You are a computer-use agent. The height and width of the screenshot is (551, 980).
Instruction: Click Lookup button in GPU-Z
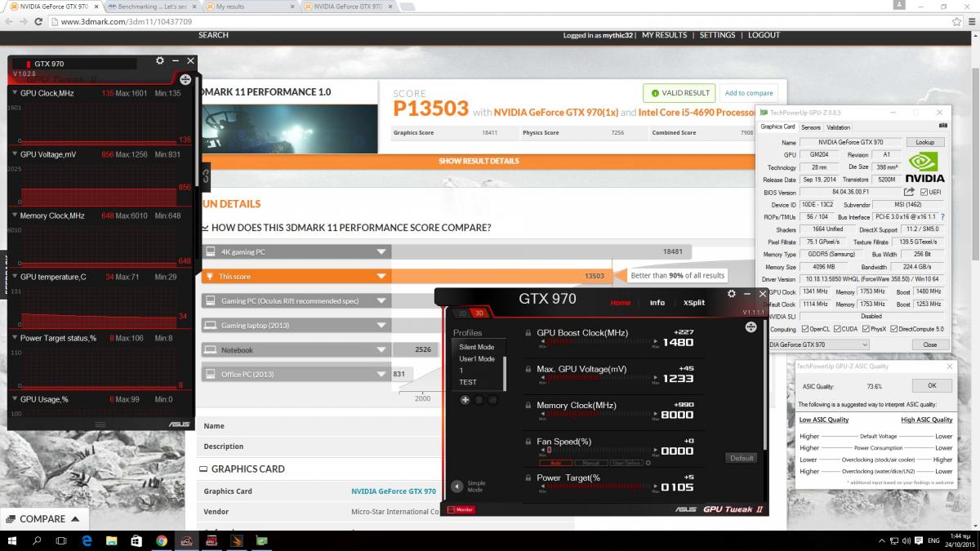[924, 142]
